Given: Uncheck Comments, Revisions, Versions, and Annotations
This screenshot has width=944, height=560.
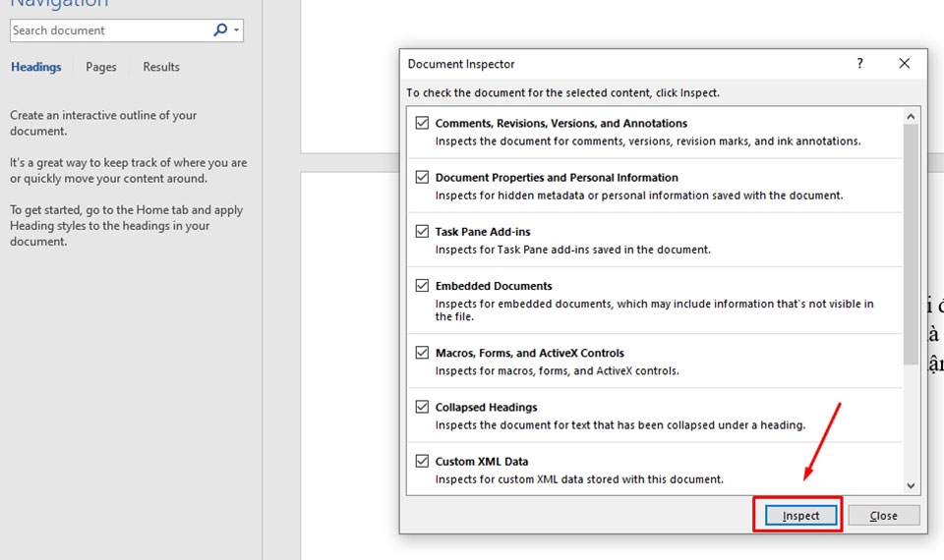Looking at the screenshot, I should click(423, 124).
